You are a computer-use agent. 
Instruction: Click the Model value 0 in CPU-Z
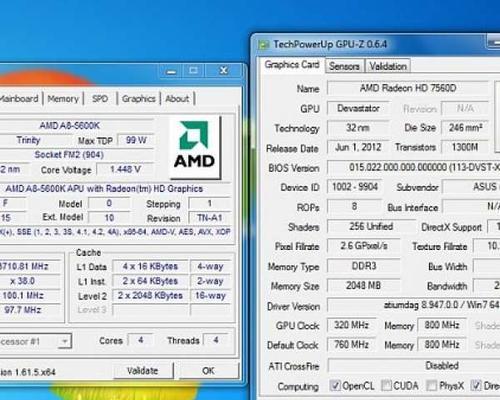(x=109, y=203)
